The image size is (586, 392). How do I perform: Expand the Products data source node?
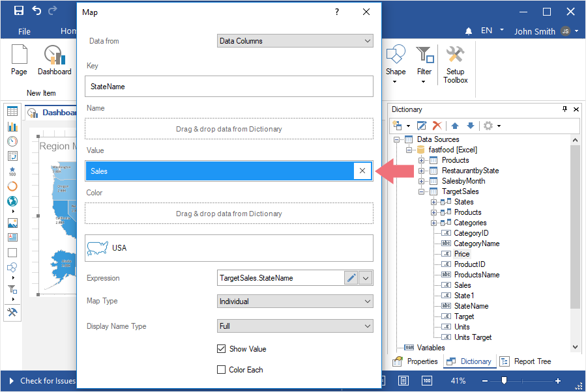tap(422, 160)
